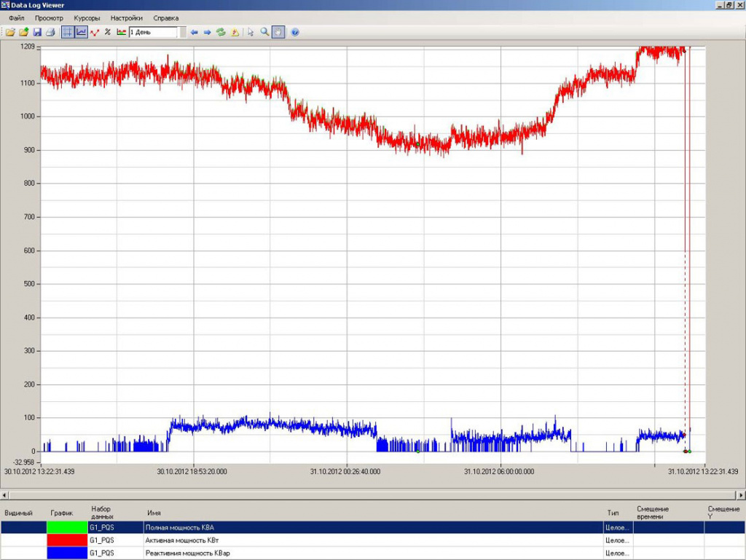
Task: Click the percent scale icon
Action: tap(108, 32)
